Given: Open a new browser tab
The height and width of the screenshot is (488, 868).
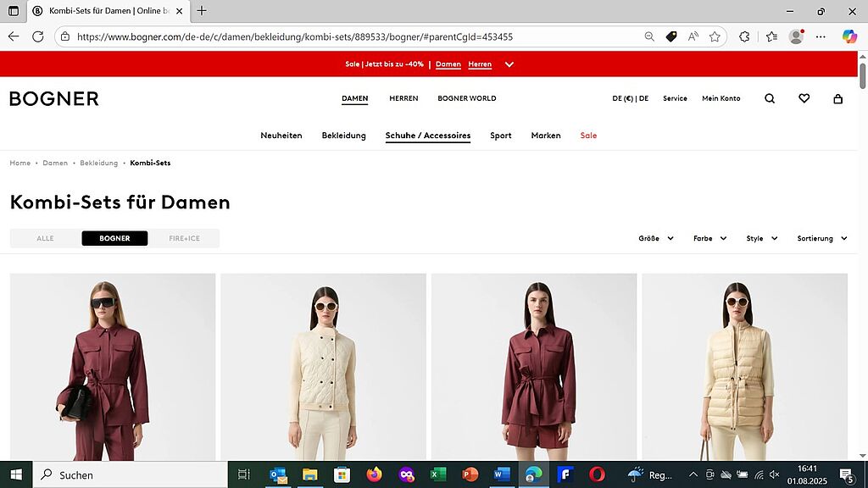Looking at the screenshot, I should click(202, 10).
